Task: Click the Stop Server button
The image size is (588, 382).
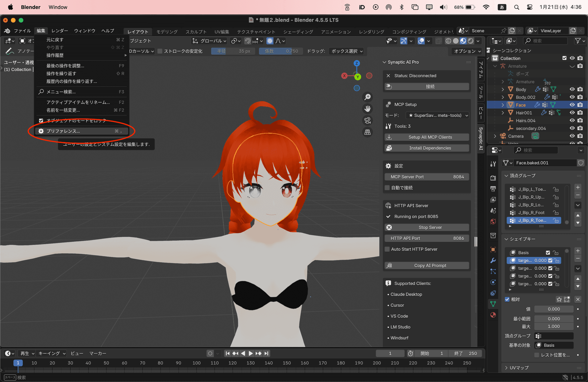Action: click(x=427, y=227)
